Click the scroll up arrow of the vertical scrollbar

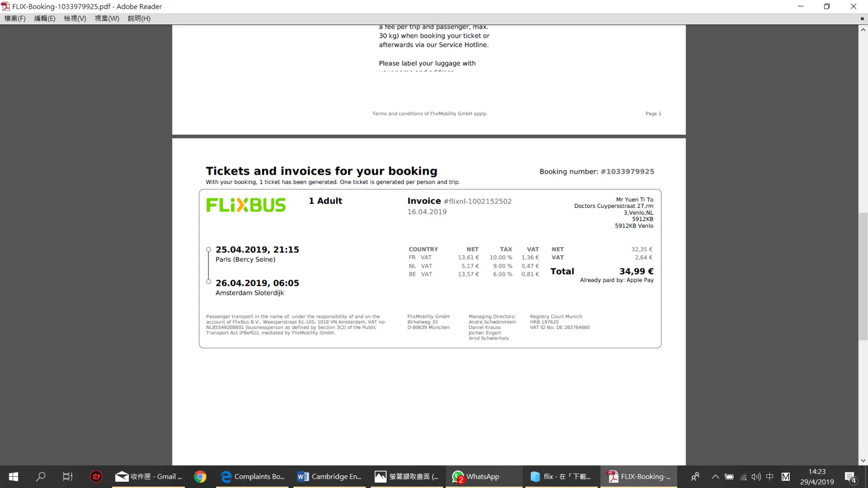[863, 30]
